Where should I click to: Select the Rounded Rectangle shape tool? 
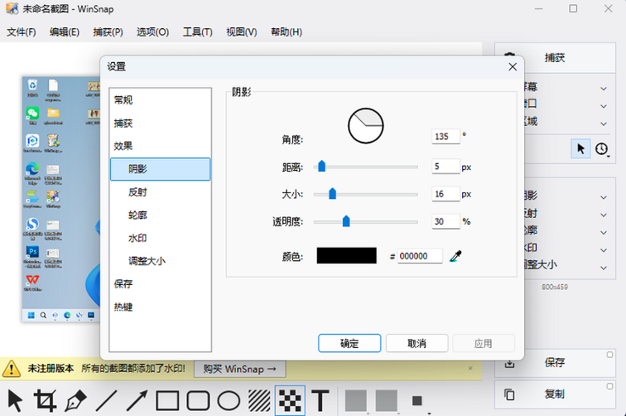[x=198, y=401]
